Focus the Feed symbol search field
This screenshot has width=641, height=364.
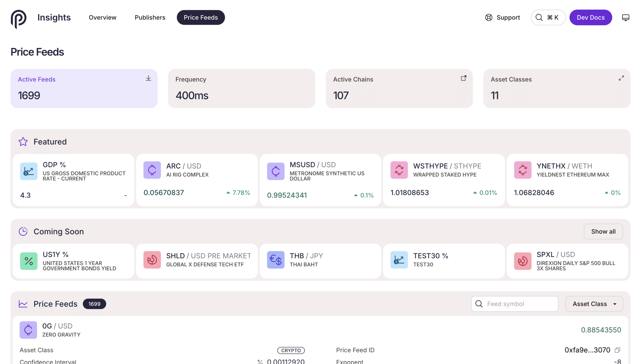(518, 304)
